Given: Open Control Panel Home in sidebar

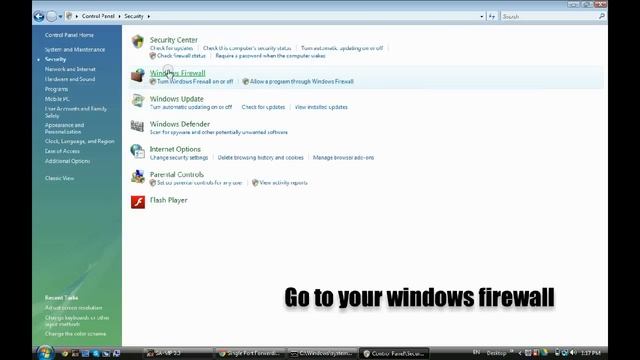Looking at the screenshot, I should click(x=69, y=35).
